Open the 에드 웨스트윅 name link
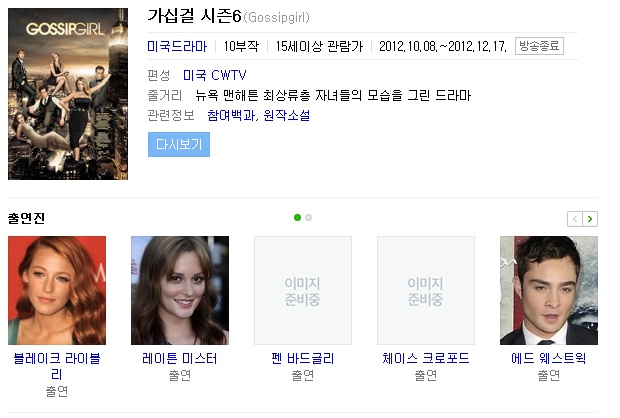Screen dimensions: 620x418 pyautogui.click(x=549, y=359)
